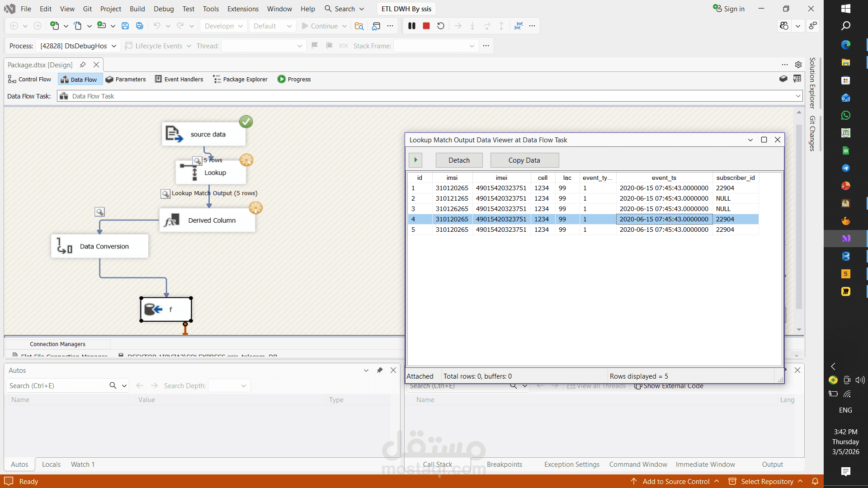Click the Copy Data button
868x488 pixels.
pyautogui.click(x=524, y=160)
